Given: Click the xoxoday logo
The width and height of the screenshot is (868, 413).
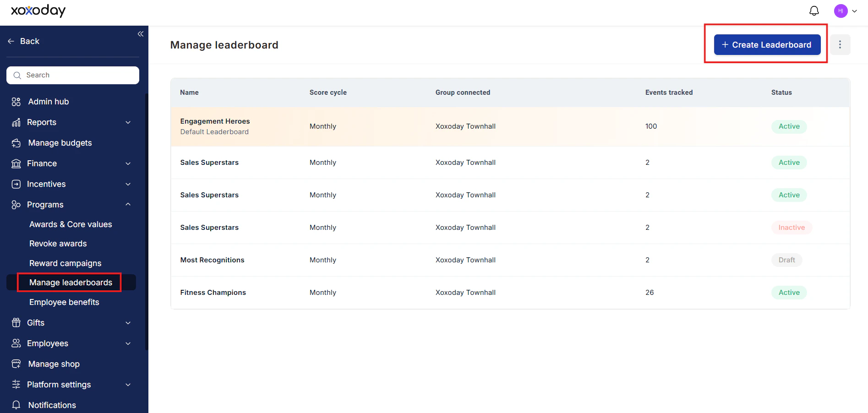Looking at the screenshot, I should pyautogui.click(x=38, y=11).
